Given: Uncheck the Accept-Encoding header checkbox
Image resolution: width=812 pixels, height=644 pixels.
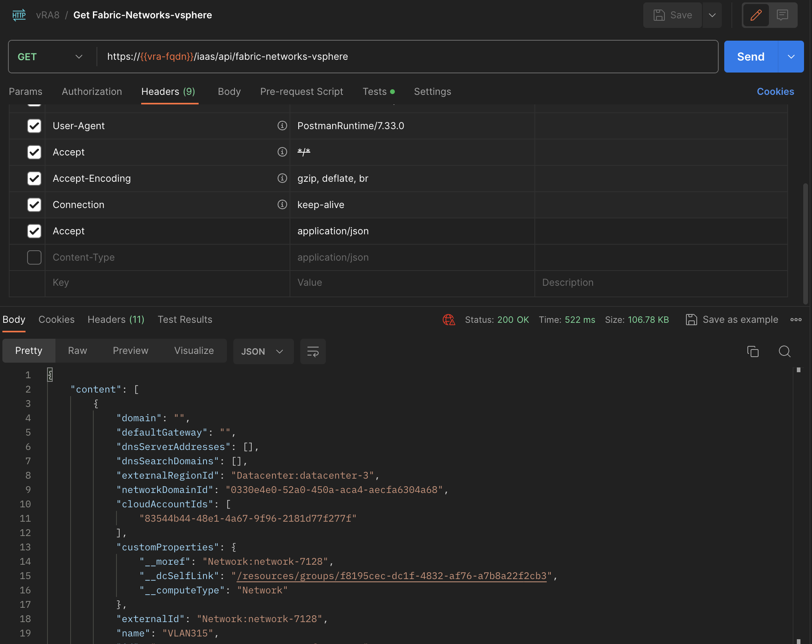Looking at the screenshot, I should tap(34, 179).
